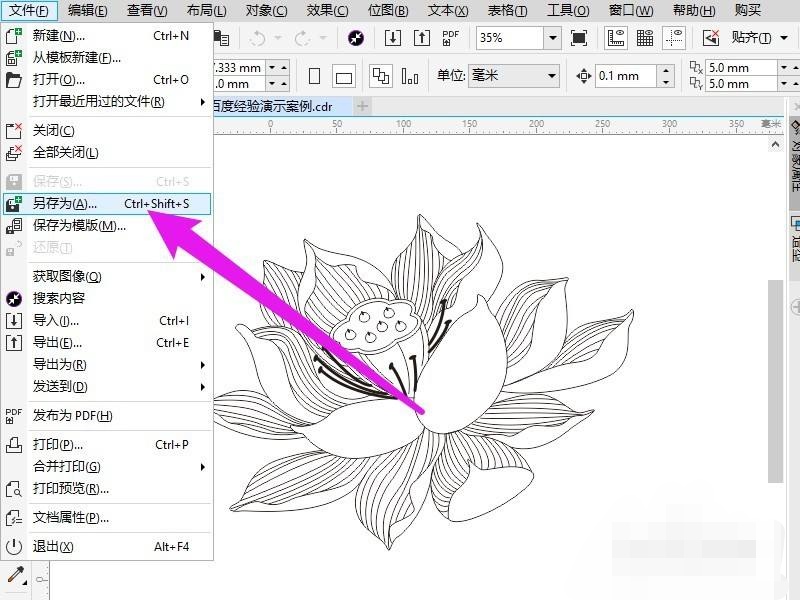Click the duplicate Y offset 5.0 mm field
The width and height of the screenshot is (800, 600).
741,84
